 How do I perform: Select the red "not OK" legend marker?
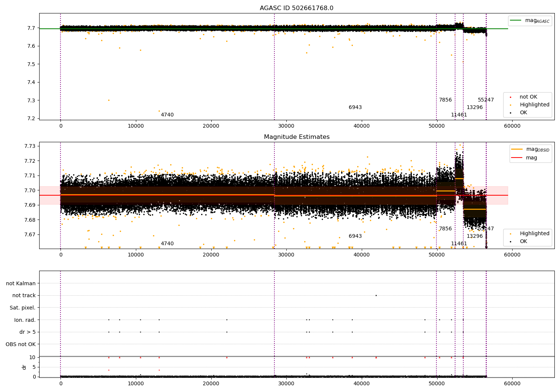tap(510, 97)
